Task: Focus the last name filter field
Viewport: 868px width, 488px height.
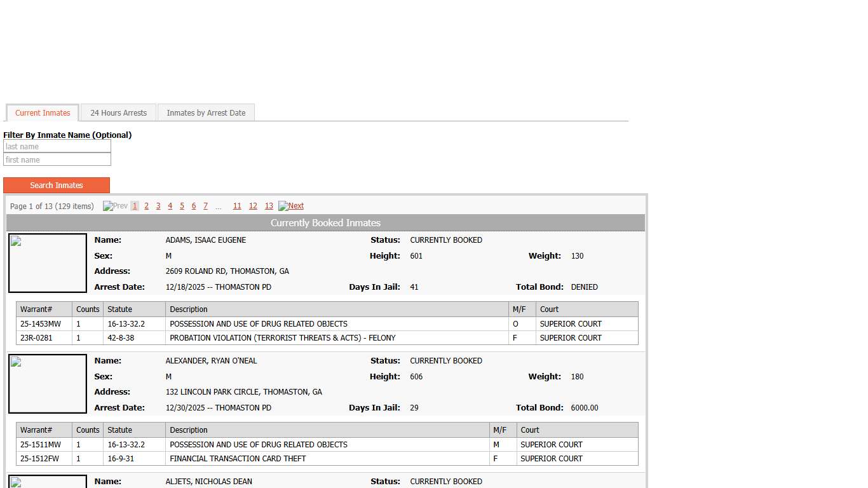Action: pyautogui.click(x=57, y=147)
